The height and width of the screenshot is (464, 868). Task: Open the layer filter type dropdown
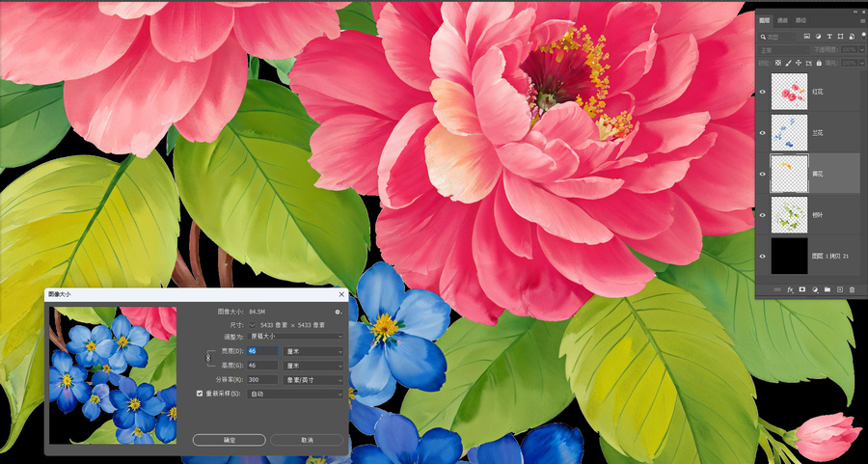pyautogui.click(x=777, y=36)
